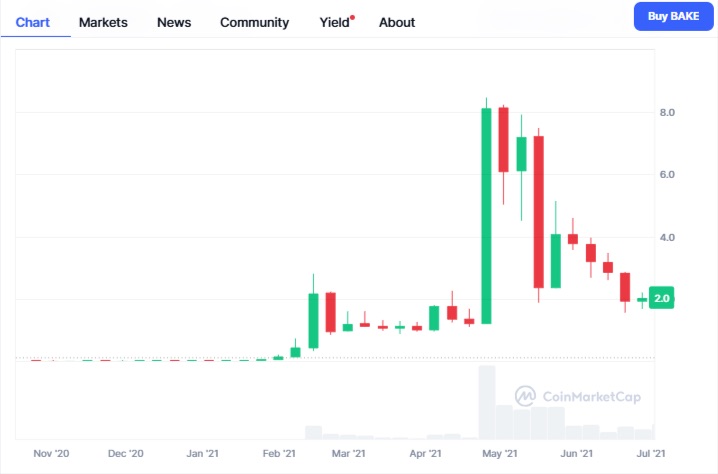Click the Nov '20 date label
718x474 pixels.
click(51, 453)
